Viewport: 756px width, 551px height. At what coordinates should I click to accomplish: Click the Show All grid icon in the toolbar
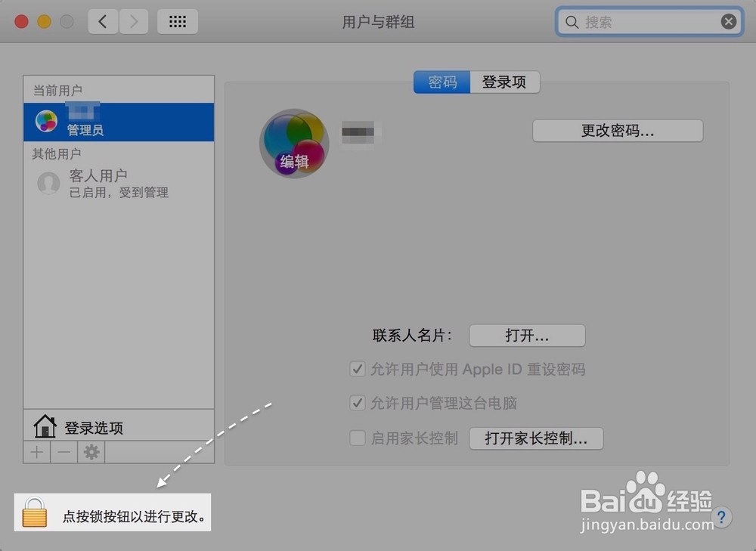(178, 21)
